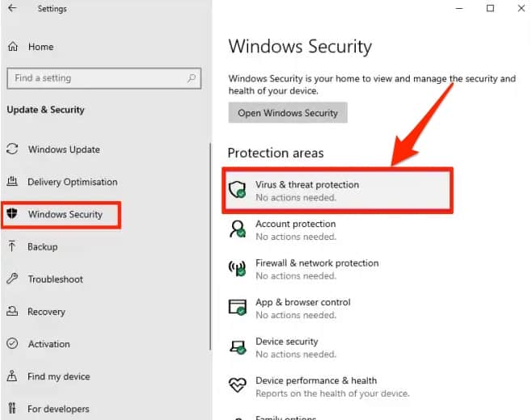Open the Recovery settings page
532x420 pixels.
(x=46, y=311)
